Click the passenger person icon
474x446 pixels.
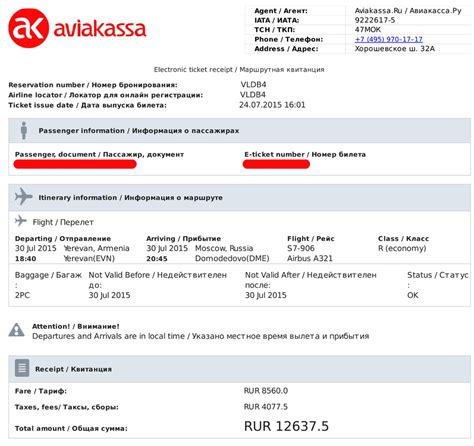coord(24,130)
